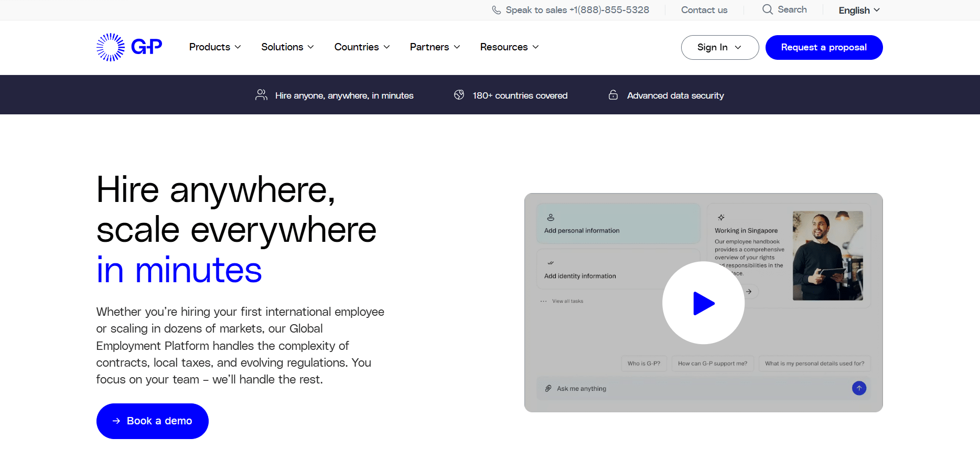Open the English language selector
980x470 pixels.
(x=859, y=10)
